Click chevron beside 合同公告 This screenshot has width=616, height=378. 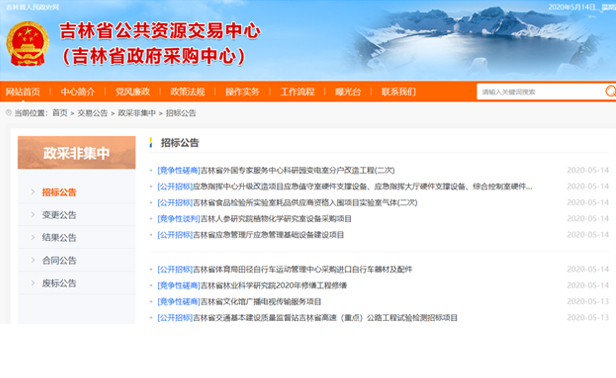[33, 260]
